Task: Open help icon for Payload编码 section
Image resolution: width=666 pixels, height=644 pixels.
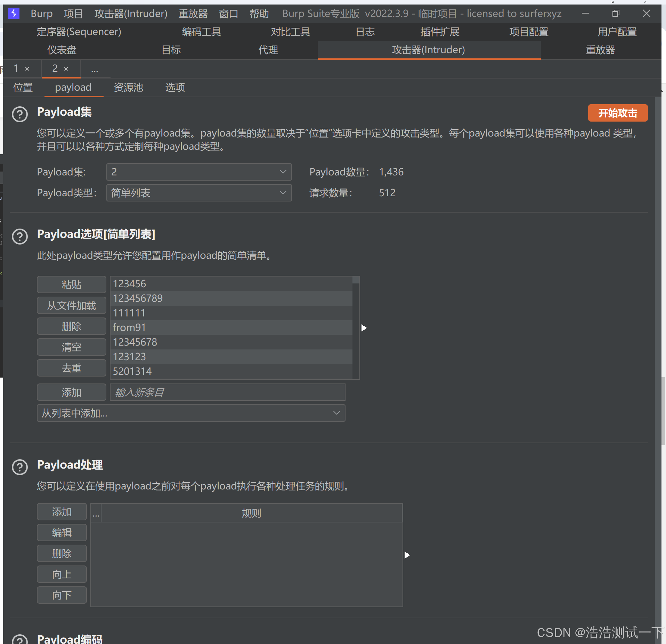Action: tap(20, 639)
